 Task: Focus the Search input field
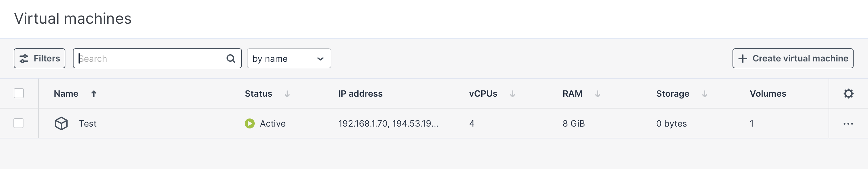click(152, 59)
